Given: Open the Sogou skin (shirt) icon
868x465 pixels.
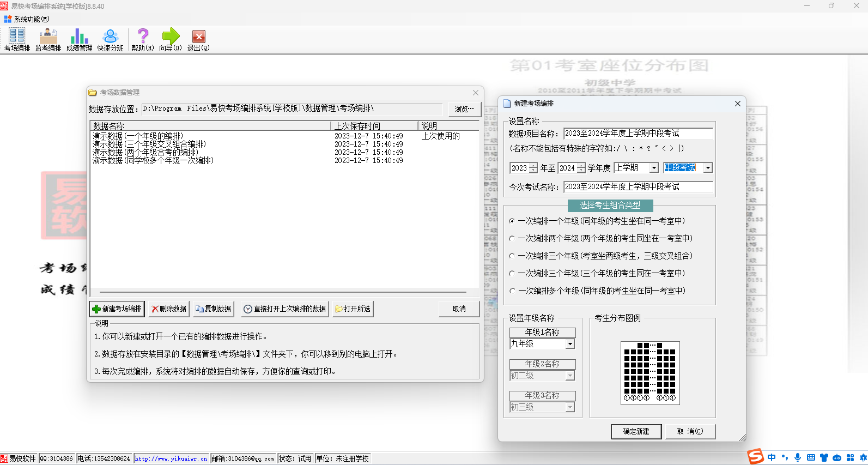Looking at the screenshot, I should click(x=824, y=458).
